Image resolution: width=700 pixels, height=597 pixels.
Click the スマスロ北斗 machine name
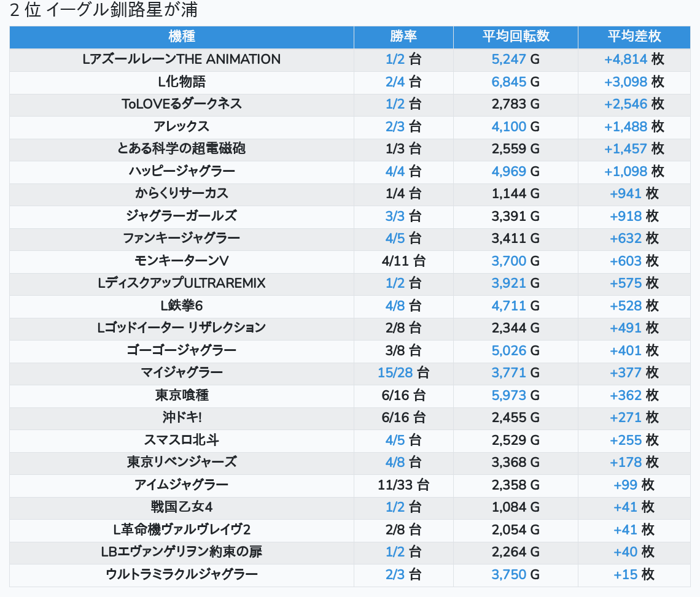[182, 440]
